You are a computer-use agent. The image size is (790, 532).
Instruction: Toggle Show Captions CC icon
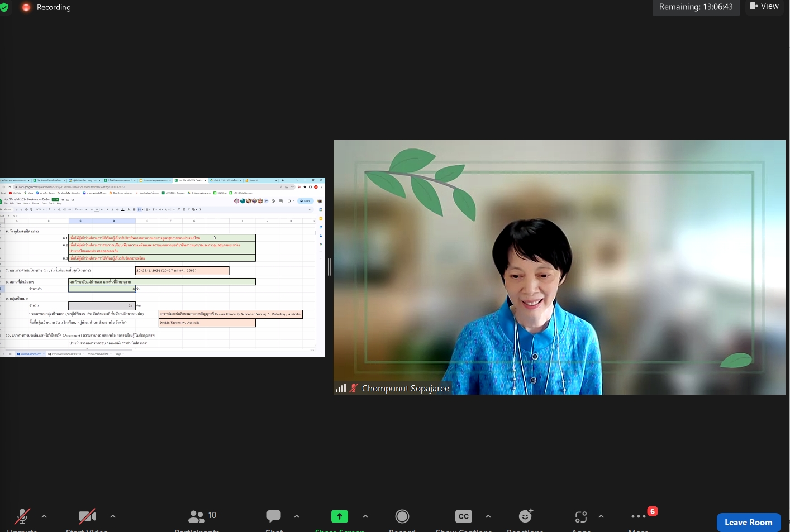464,516
